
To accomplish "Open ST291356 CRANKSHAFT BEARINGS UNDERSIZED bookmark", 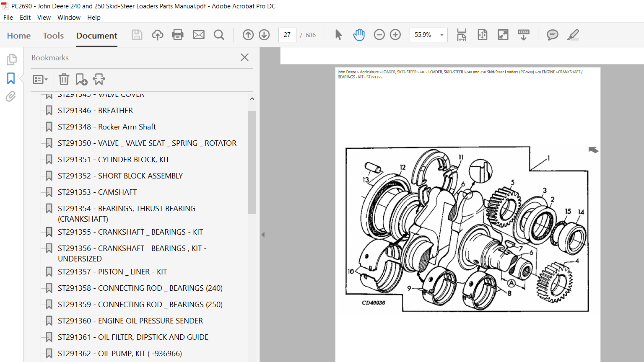I will (132, 253).
